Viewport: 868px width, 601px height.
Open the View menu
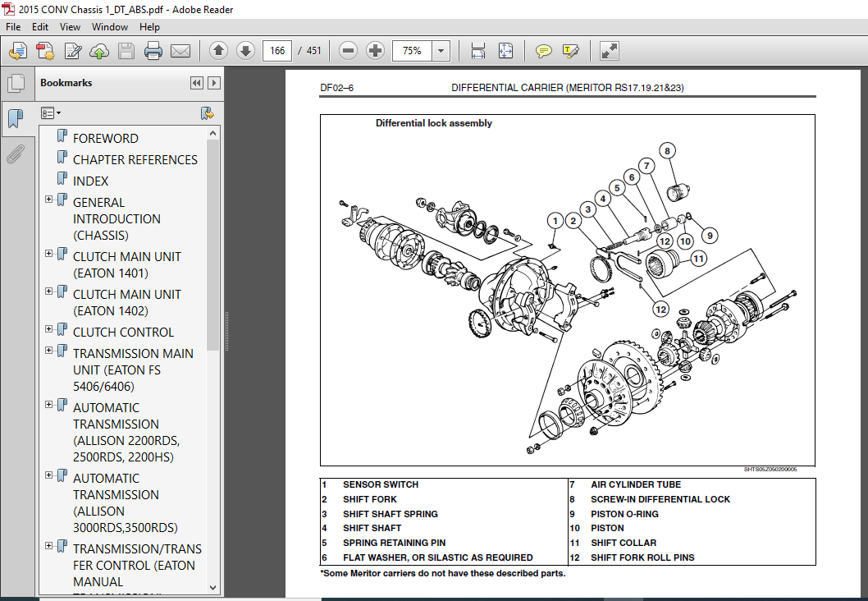point(70,26)
